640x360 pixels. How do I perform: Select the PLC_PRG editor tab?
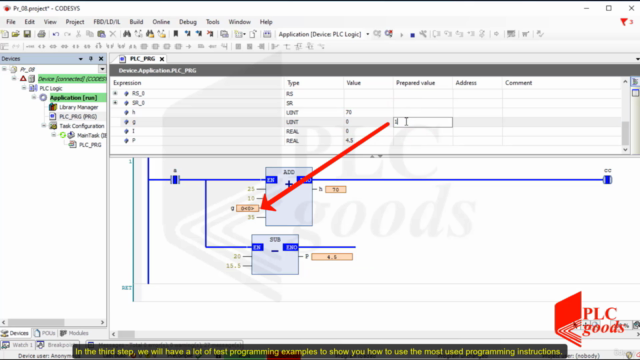tap(142, 59)
